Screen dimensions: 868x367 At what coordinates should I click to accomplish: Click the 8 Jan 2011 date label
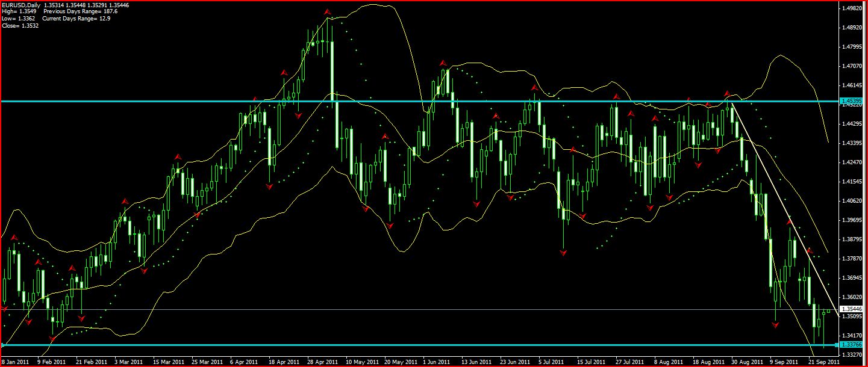(14, 362)
